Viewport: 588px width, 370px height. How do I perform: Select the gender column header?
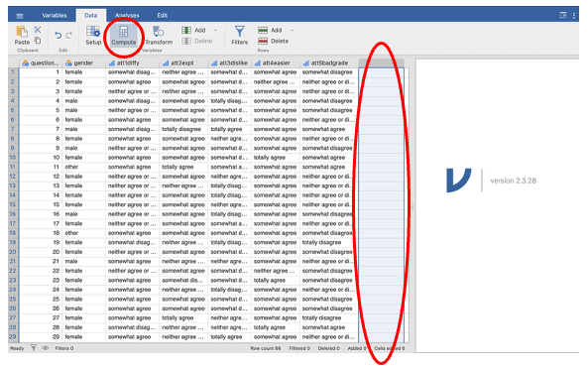[84, 63]
